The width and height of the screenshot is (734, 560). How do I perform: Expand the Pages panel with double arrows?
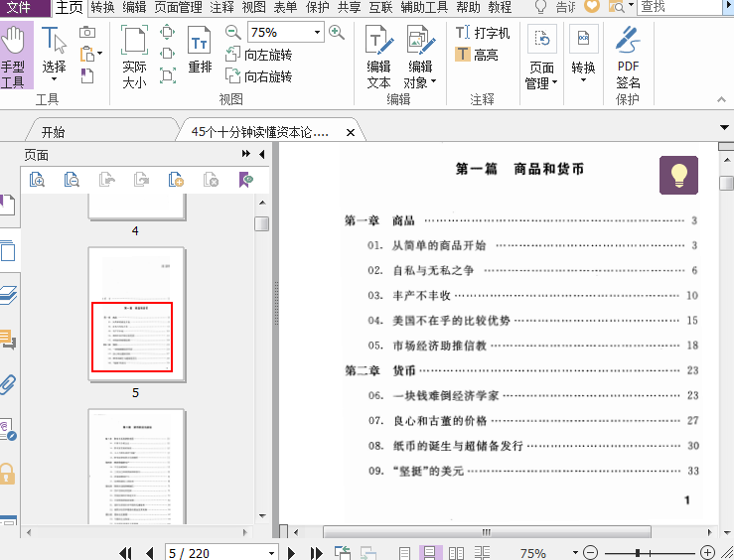click(245, 154)
